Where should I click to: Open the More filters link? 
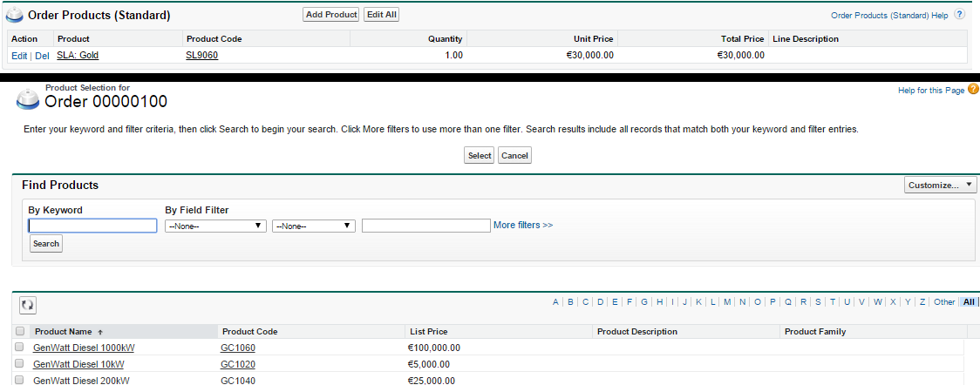tap(523, 226)
